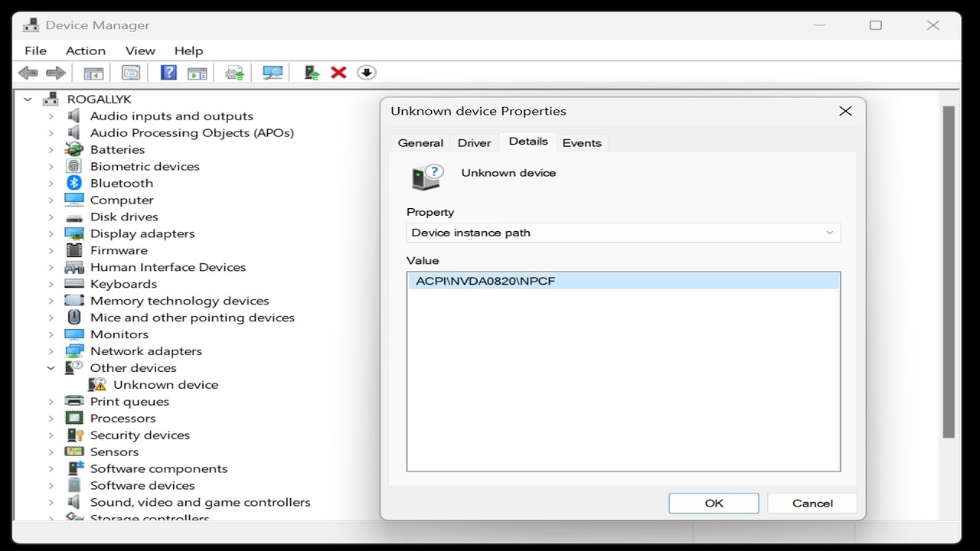The height and width of the screenshot is (551, 980).
Task: Disable the device using toolbar icon
Action: pos(367,72)
